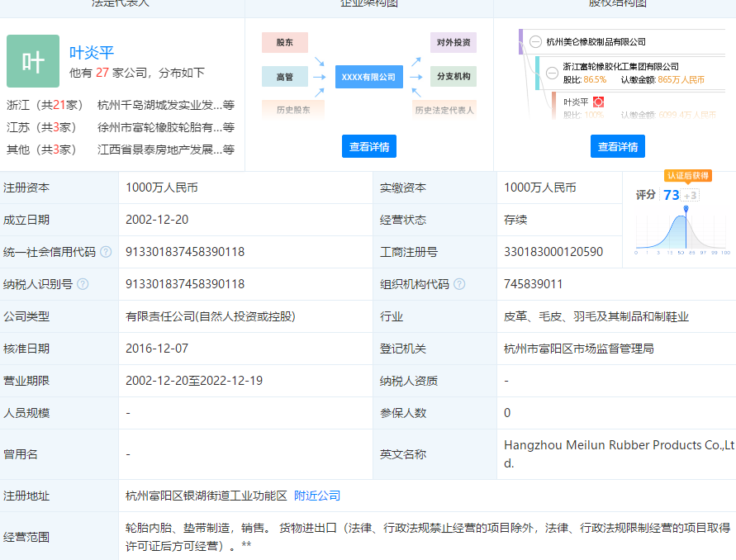736x560 pixels.
Task: Collapse the 杭州美仑橡胶制品有限公司 equity node
Action: (x=535, y=42)
